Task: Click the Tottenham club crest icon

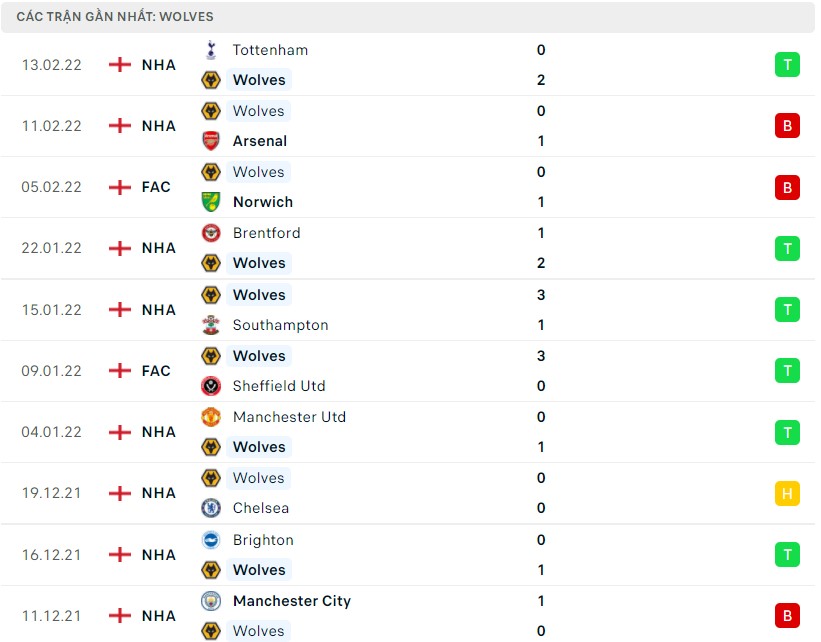Action: (x=211, y=50)
